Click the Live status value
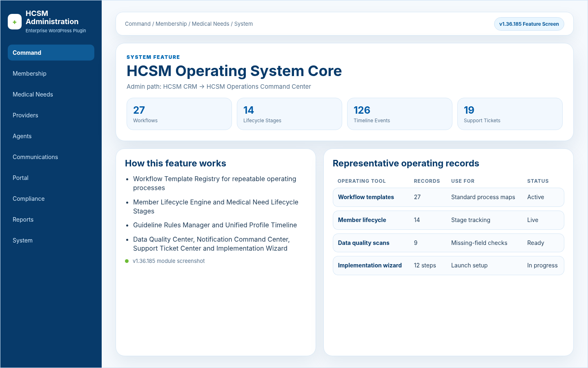588x368 pixels. pos(532,220)
